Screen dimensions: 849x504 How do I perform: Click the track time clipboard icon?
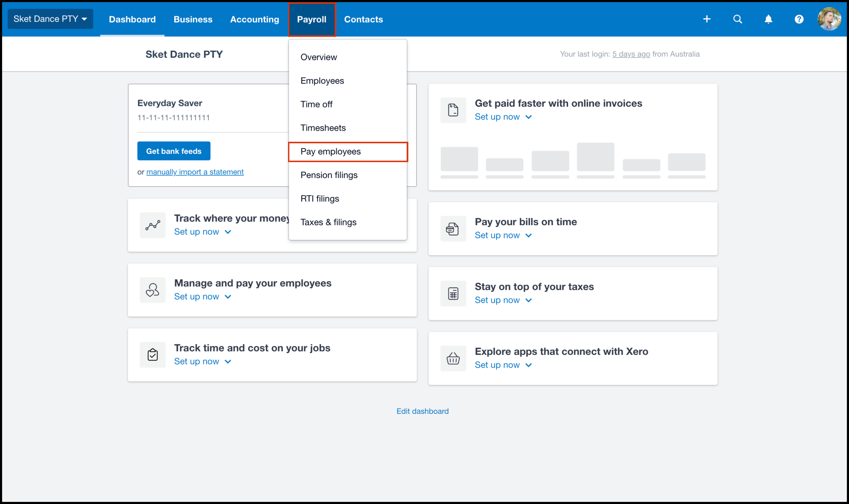tap(152, 355)
